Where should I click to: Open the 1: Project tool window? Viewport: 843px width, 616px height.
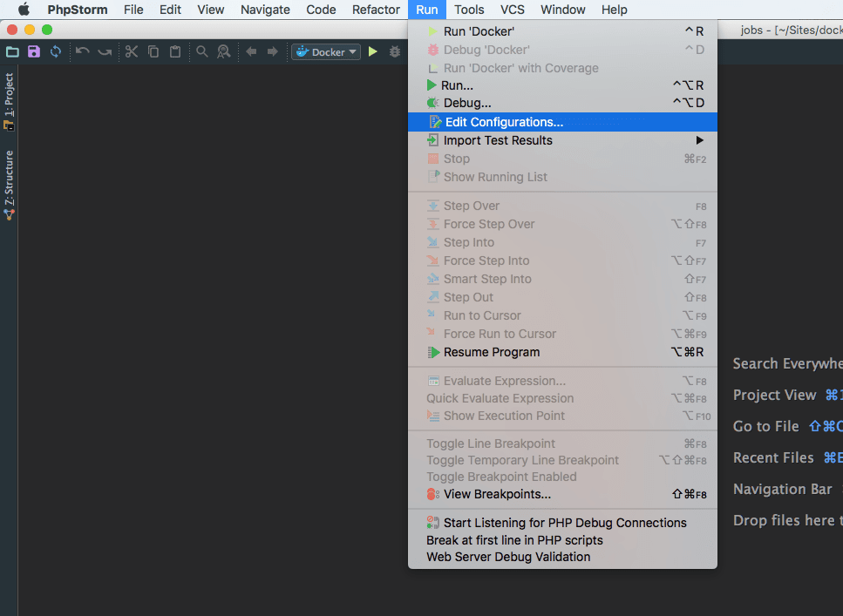point(9,100)
